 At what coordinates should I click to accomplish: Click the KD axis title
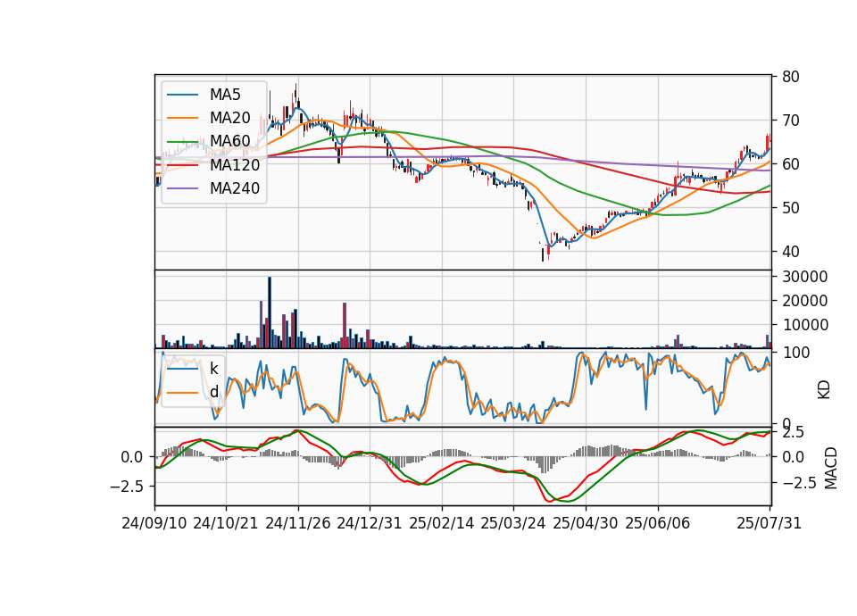[824, 390]
